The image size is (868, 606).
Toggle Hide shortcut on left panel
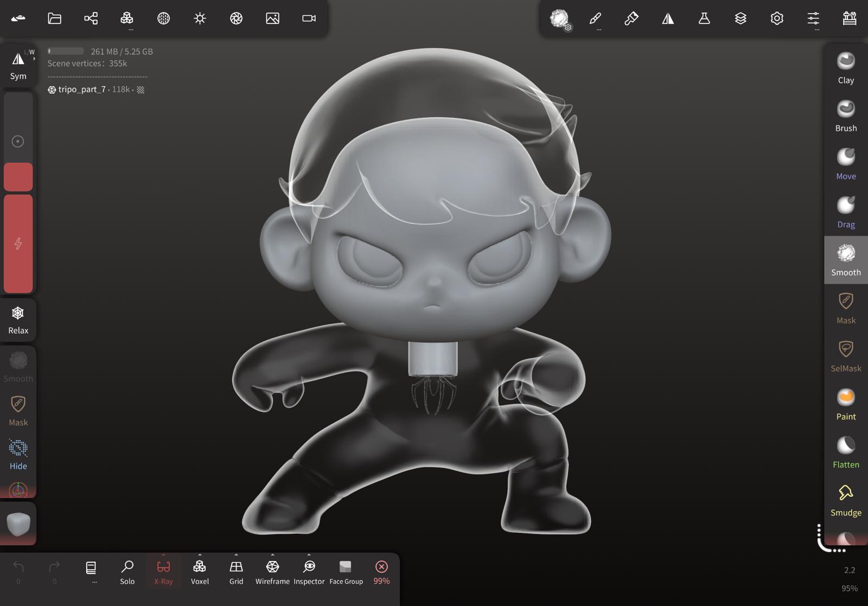[18, 455]
